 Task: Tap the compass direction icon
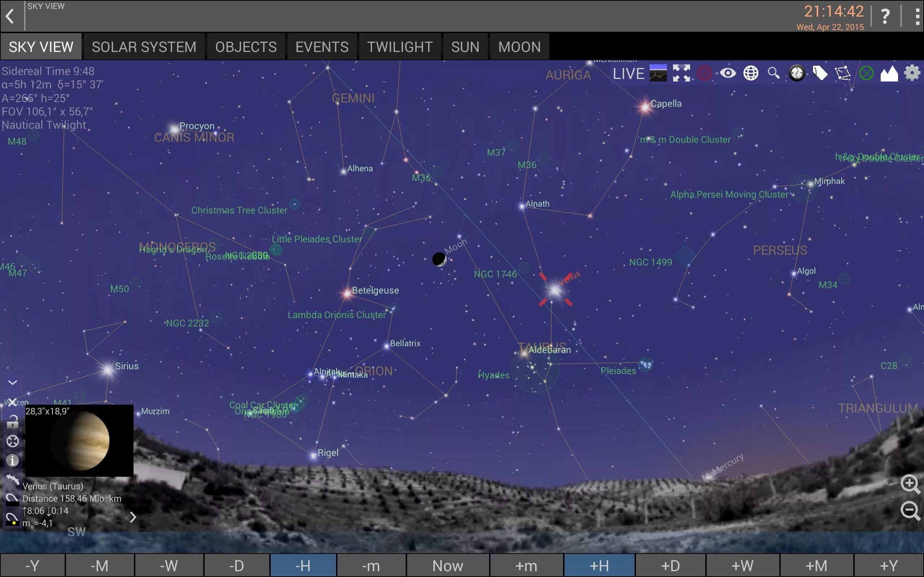pyautogui.click(x=797, y=73)
